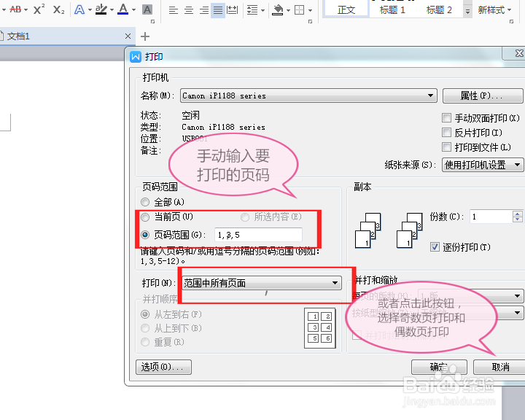Align text left
525x420 pixels.
point(173,10)
